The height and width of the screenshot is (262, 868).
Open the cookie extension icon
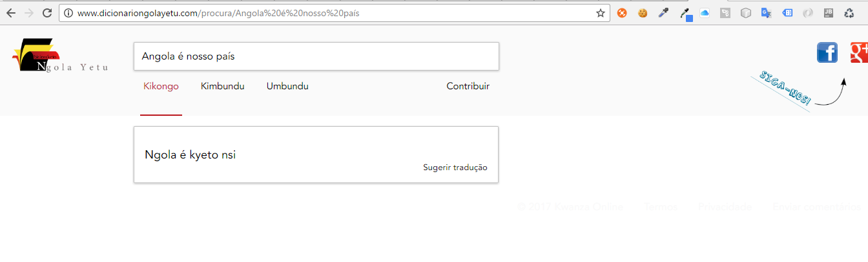click(643, 13)
